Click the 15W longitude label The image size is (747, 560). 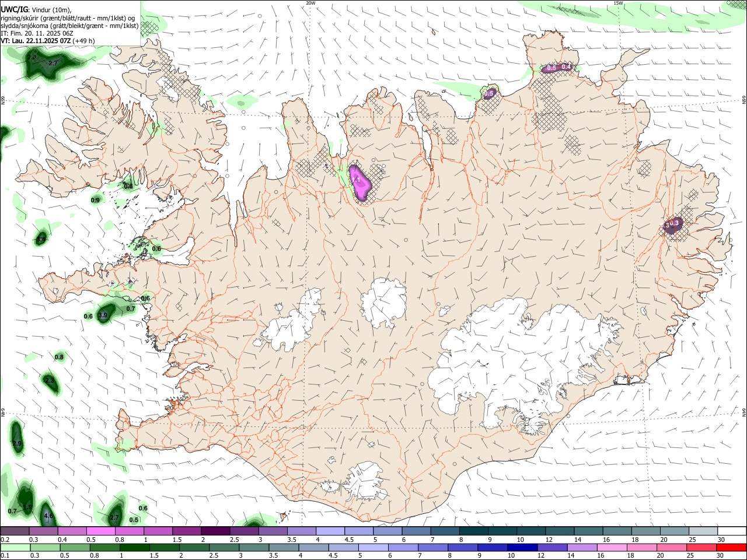(619, 3)
